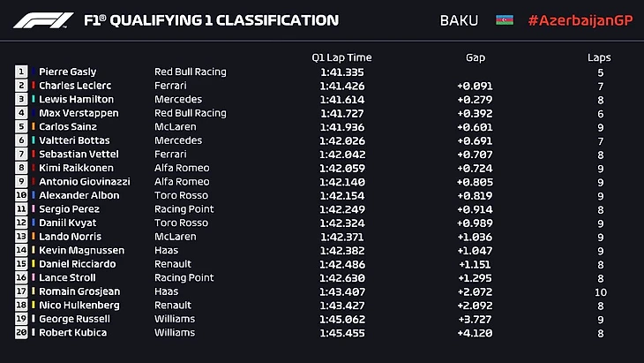Select driver name Lewis Hamilton
This screenshot has width=644, height=363.
click(72, 99)
